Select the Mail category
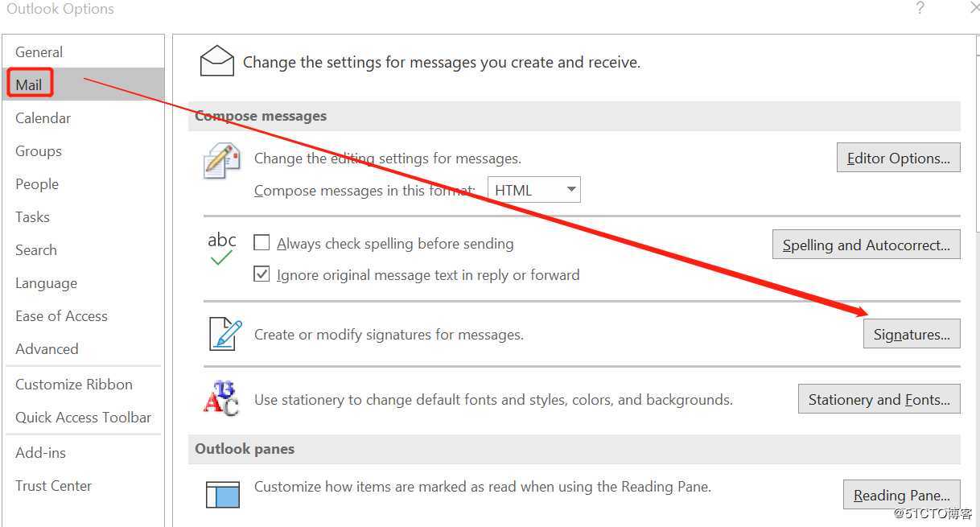Screen dimensions: 980x527 click(x=84, y=84)
